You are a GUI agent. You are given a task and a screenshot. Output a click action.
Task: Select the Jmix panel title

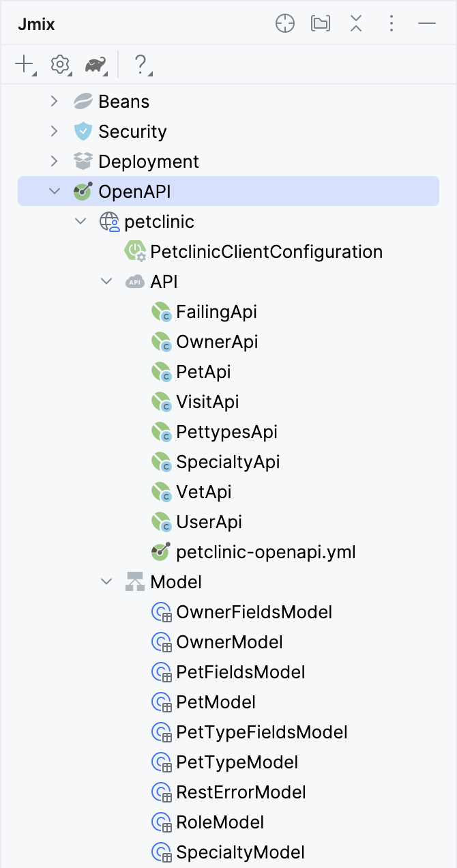coord(36,25)
